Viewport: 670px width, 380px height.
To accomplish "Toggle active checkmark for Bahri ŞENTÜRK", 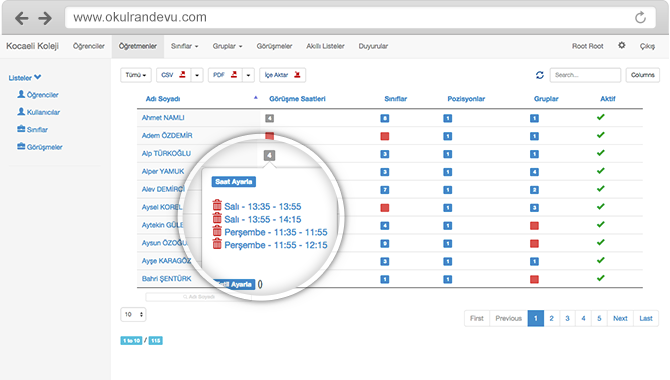I will (601, 278).
